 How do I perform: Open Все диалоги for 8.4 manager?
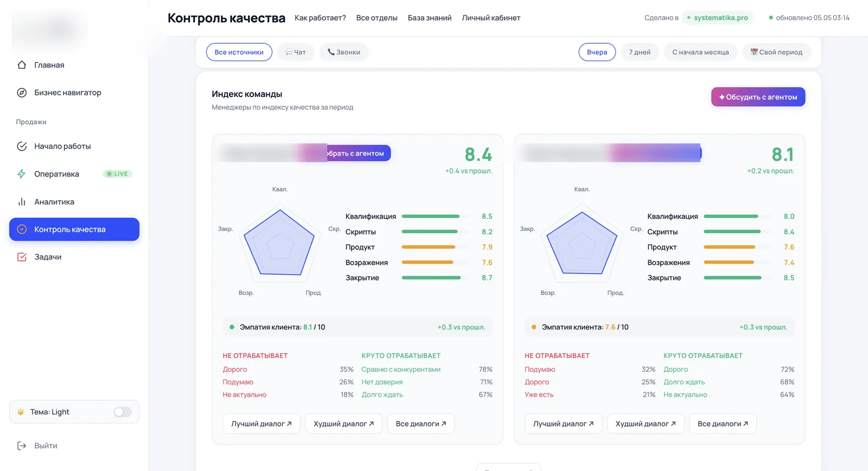coord(421,424)
